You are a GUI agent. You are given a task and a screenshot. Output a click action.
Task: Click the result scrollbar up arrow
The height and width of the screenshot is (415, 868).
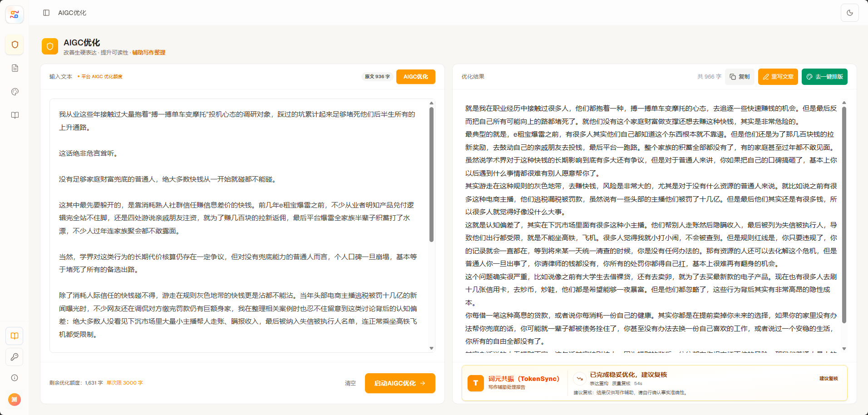point(844,103)
